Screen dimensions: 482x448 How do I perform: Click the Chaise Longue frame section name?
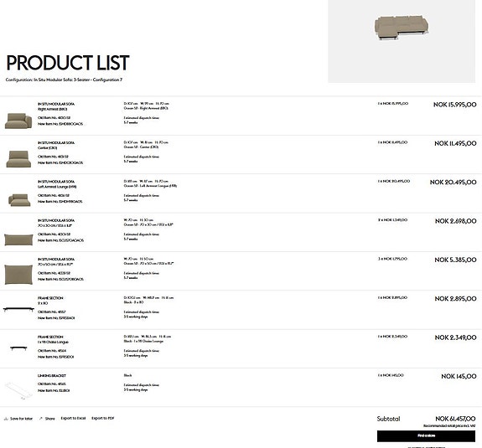click(53, 342)
